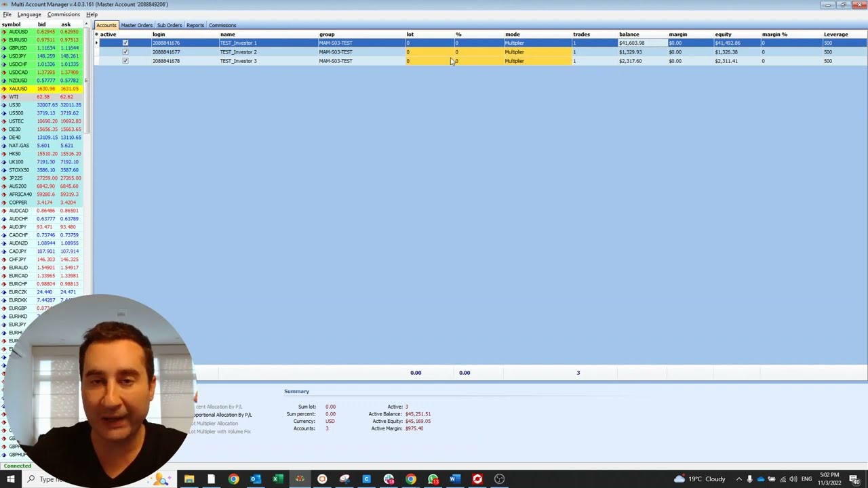Select the EURUSD row in market watch
The width and height of the screenshot is (868, 488).
tap(41, 40)
